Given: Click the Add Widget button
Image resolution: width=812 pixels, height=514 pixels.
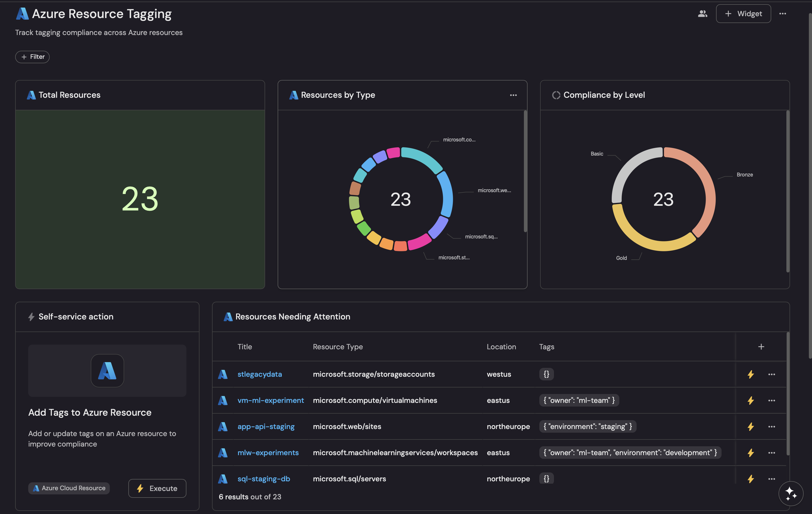Looking at the screenshot, I should pyautogui.click(x=743, y=14).
